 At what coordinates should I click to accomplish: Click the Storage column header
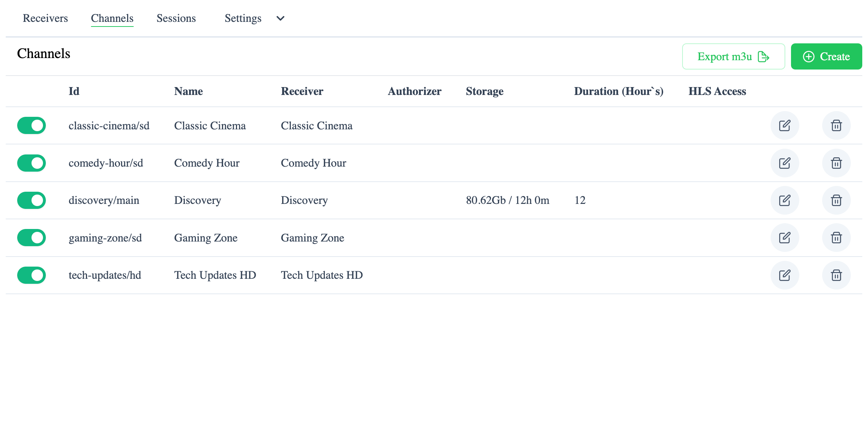click(x=484, y=91)
